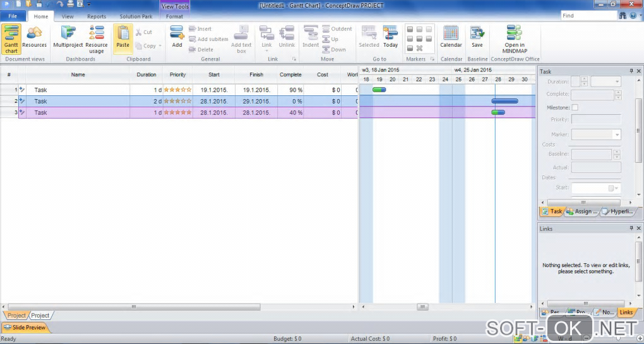The width and height of the screenshot is (644, 344).
Task: Switch to the Reports ribbon tab
Action: [x=97, y=16]
